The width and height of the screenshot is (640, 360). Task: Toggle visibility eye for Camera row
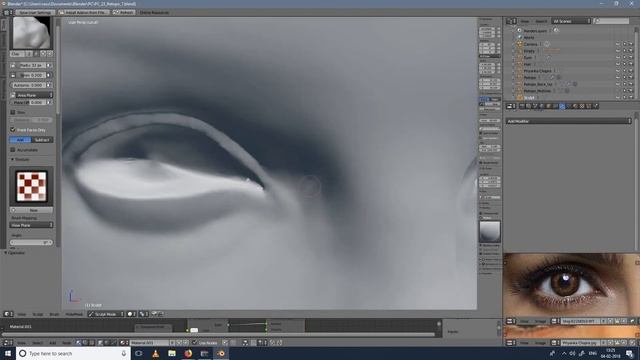pos(618,44)
